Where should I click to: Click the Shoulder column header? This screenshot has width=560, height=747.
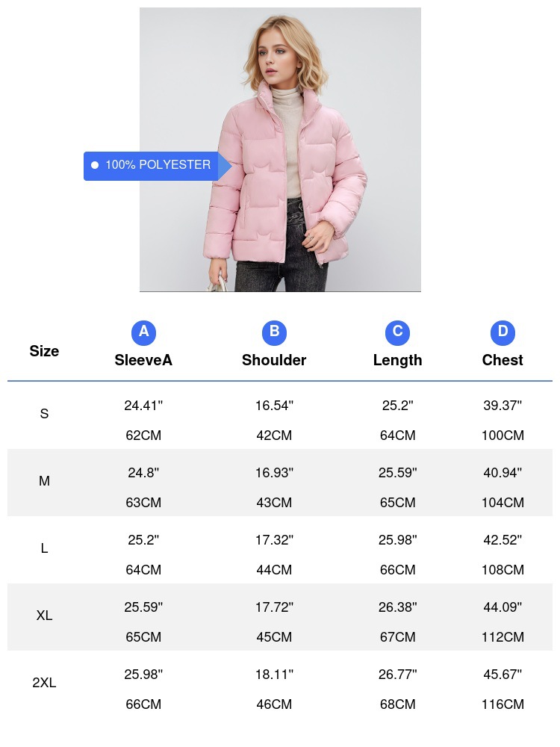tap(274, 360)
